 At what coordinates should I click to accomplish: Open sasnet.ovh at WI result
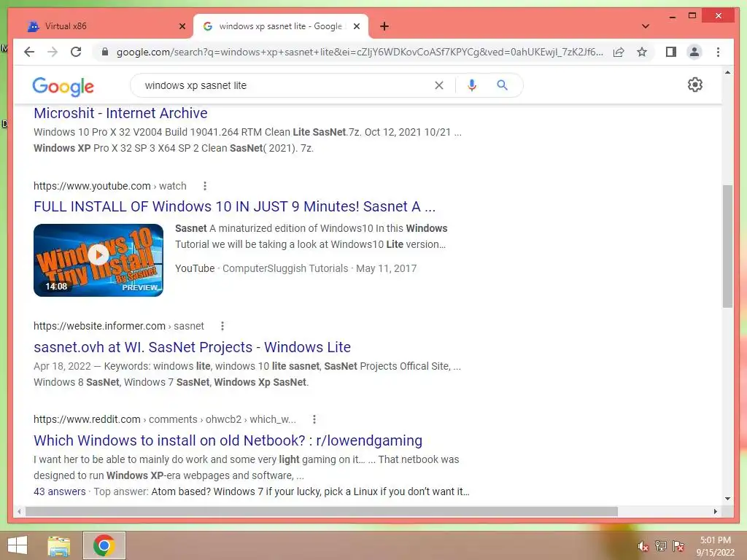(192, 347)
